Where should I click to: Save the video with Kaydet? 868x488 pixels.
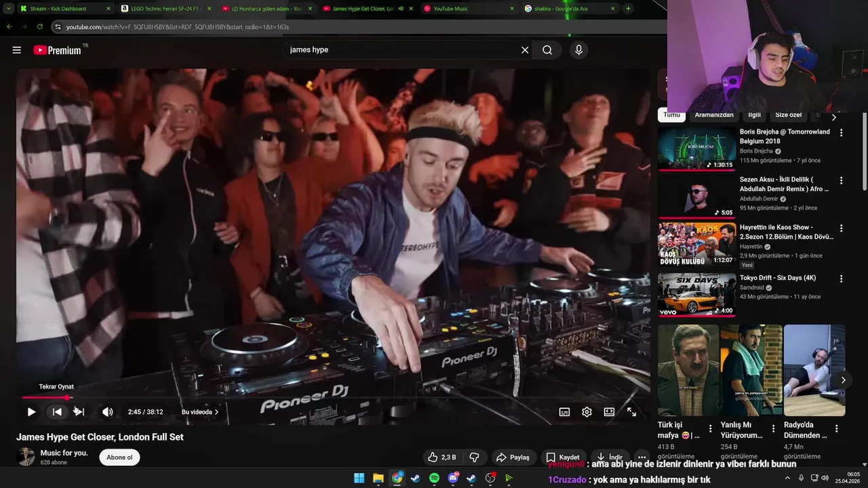click(563, 457)
